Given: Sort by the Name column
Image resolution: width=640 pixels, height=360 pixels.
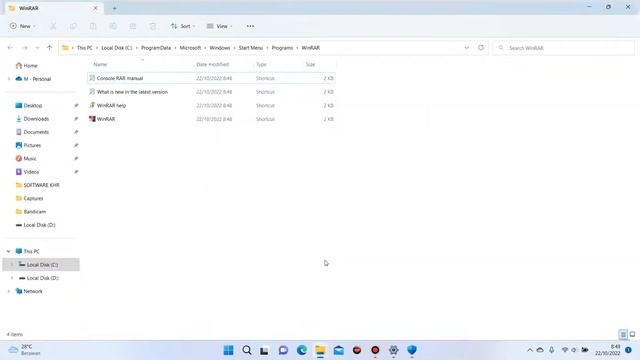Looking at the screenshot, I should pyautogui.click(x=100, y=64).
